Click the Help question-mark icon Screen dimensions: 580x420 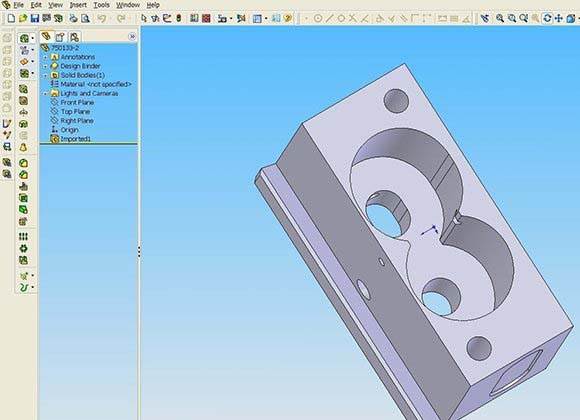click(288, 18)
